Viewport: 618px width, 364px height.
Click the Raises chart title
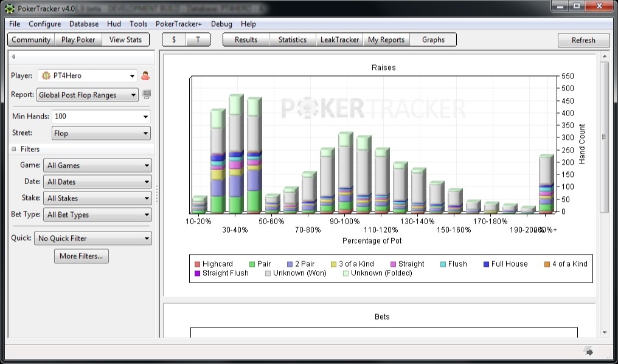[383, 68]
